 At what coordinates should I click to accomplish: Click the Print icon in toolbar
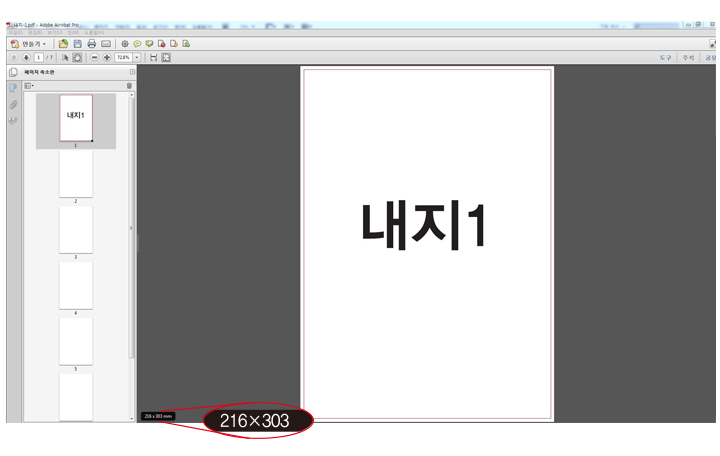pyautogui.click(x=92, y=44)
